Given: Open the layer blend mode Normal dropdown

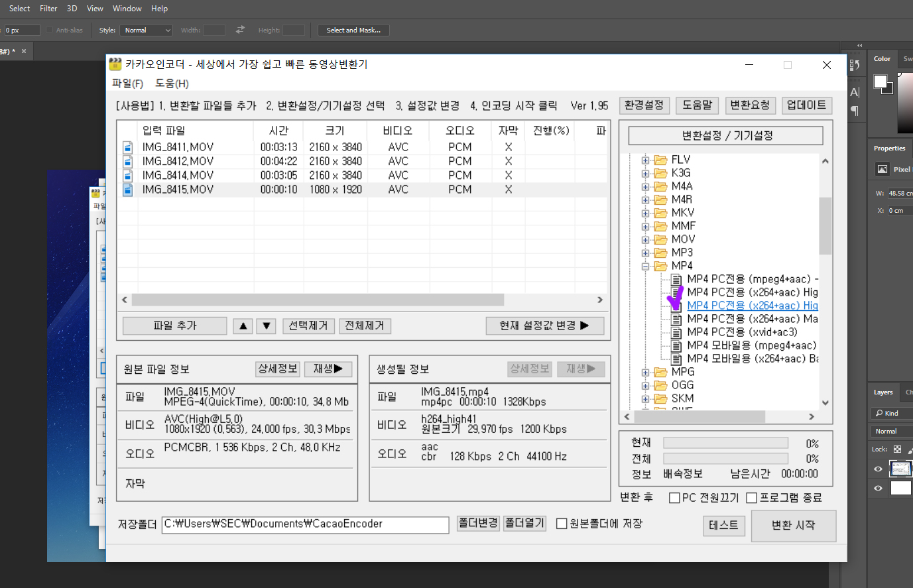Looking at the screenshot, I should (x=892, y=431).
